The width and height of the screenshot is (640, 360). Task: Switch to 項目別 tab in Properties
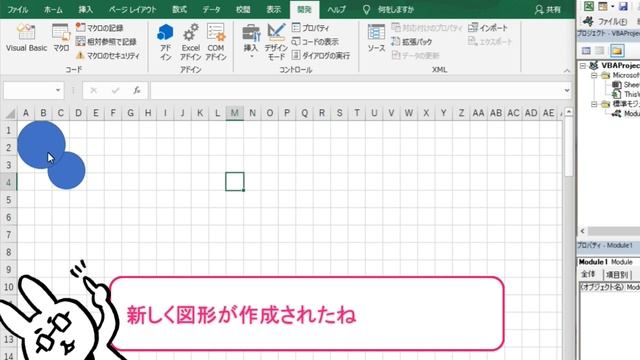(x=617, y=275)
